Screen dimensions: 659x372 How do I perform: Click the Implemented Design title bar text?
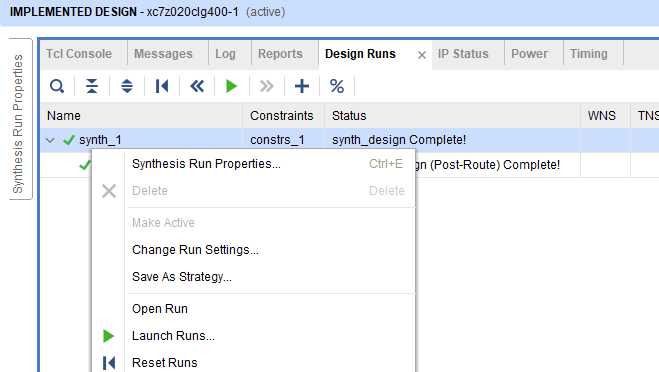pyautogui.click(x=73, y=12)
